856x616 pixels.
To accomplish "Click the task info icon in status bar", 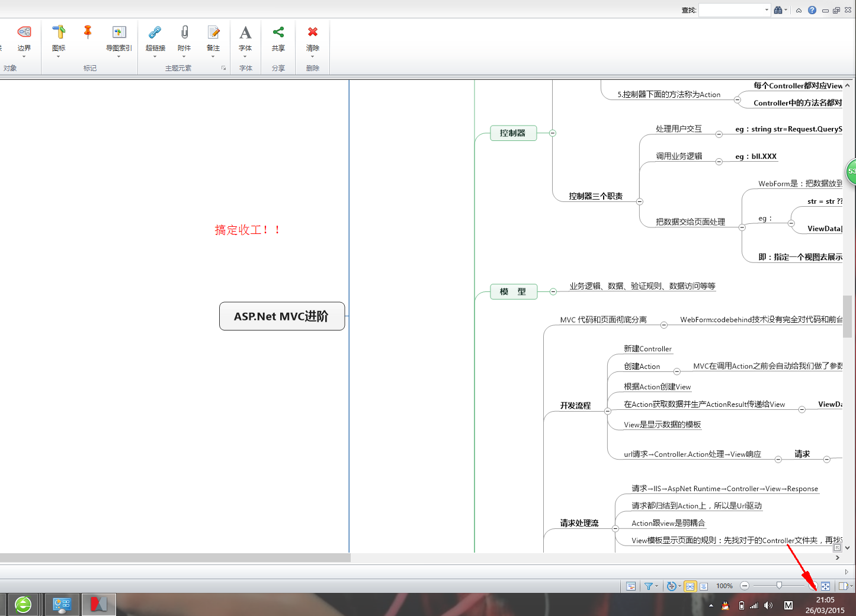I will click(x=631, y=586).
